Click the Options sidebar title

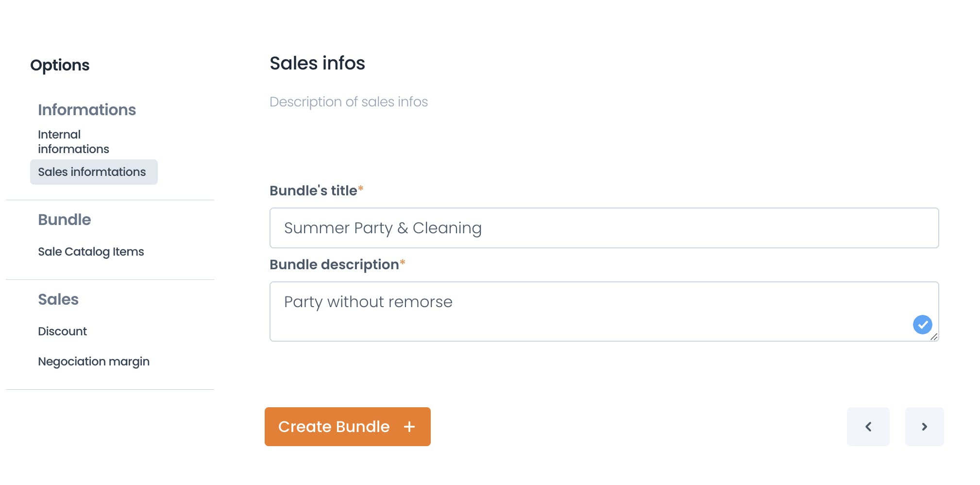tap(60, 65)
